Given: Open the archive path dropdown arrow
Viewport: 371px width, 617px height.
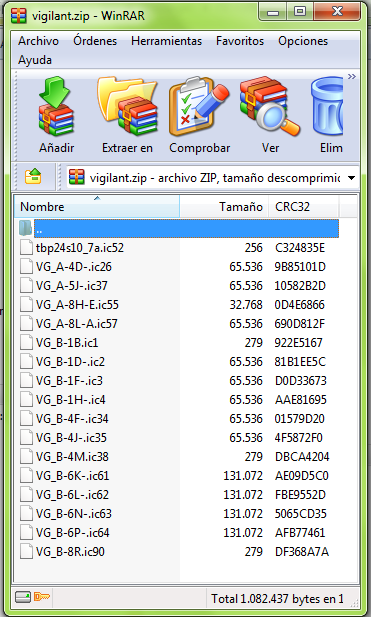Looking at the screenshot, I should click(351, 178).
